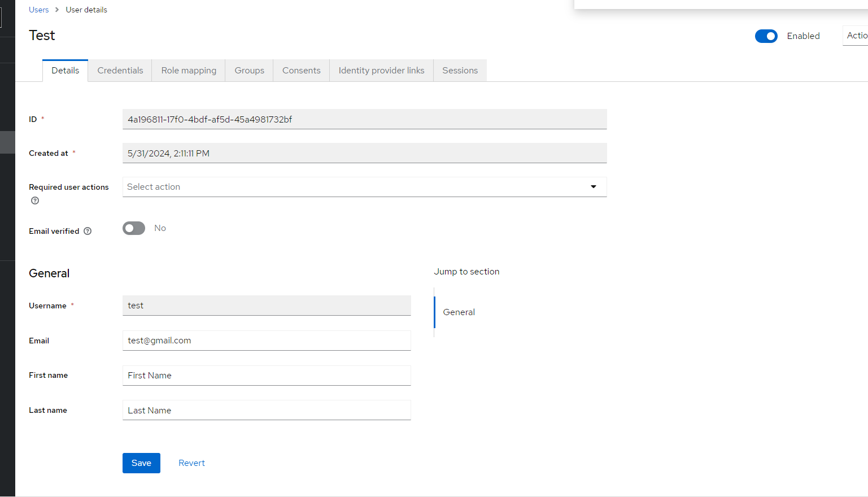Toggle the Email verified switch
This screenshot has width=868, height=497.
(134, 228)
